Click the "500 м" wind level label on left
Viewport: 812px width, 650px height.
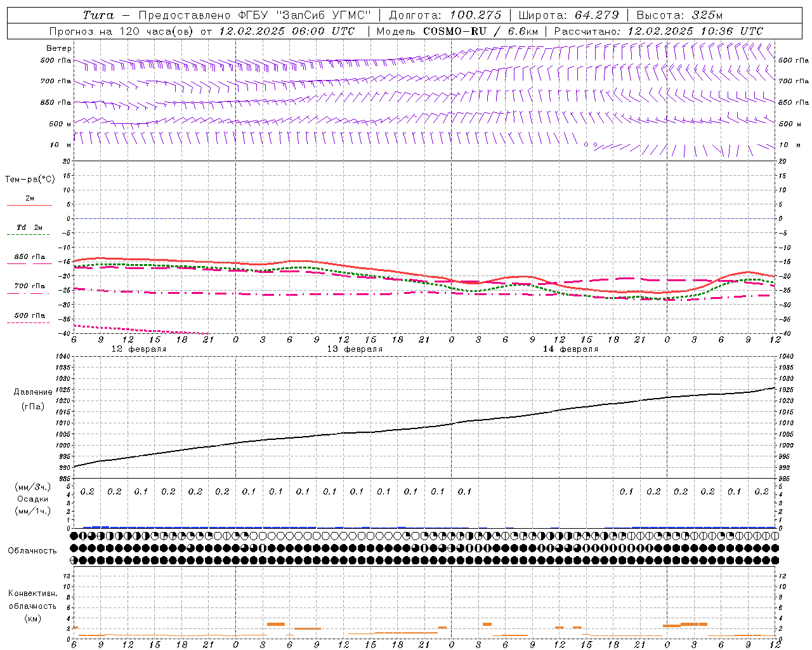60,124
